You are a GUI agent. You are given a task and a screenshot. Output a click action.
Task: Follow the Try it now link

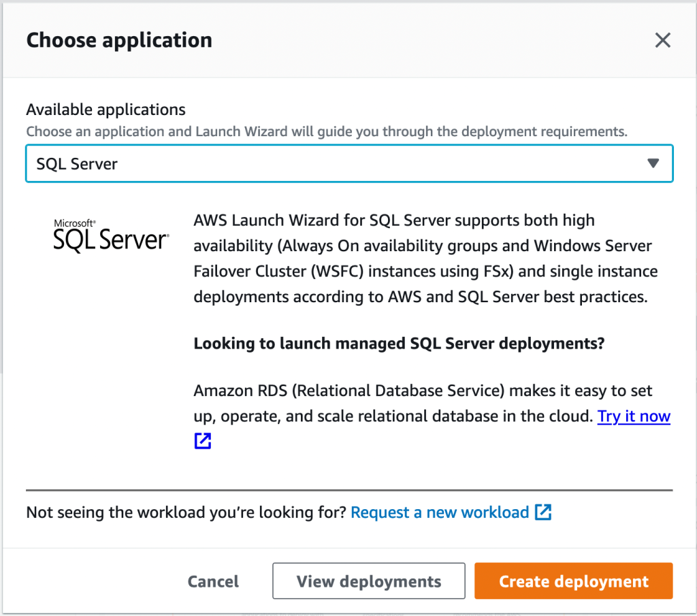click(634, 416)
